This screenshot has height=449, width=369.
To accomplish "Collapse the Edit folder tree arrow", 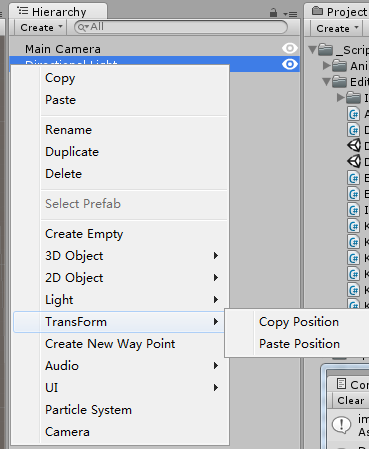I will tap(327, 82).
